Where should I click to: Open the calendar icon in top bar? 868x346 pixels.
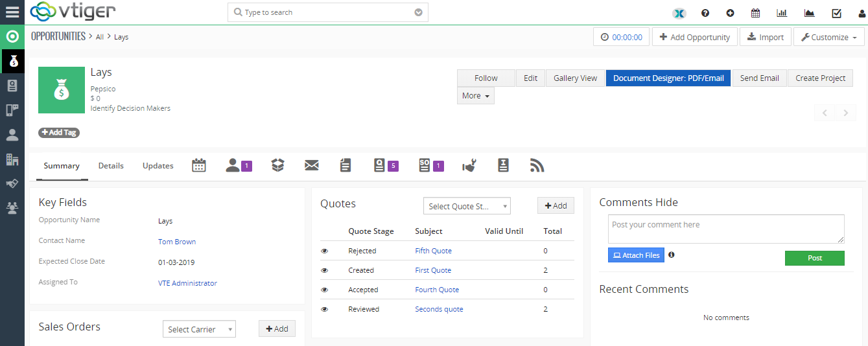[x=755, y=13]
